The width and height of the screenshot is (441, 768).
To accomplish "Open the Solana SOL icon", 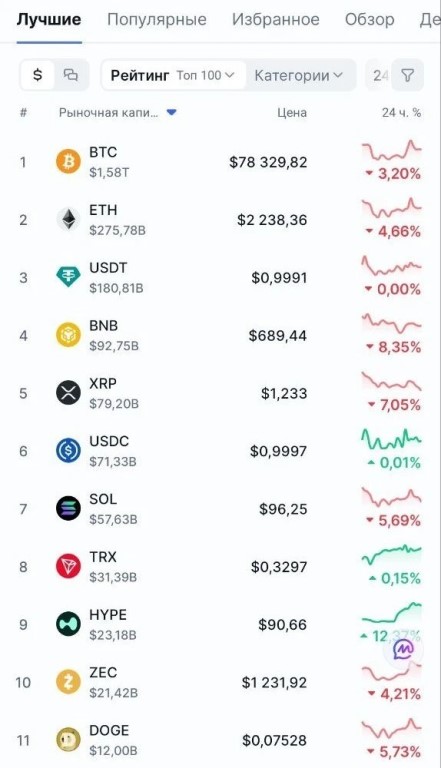I will [68, 509].
